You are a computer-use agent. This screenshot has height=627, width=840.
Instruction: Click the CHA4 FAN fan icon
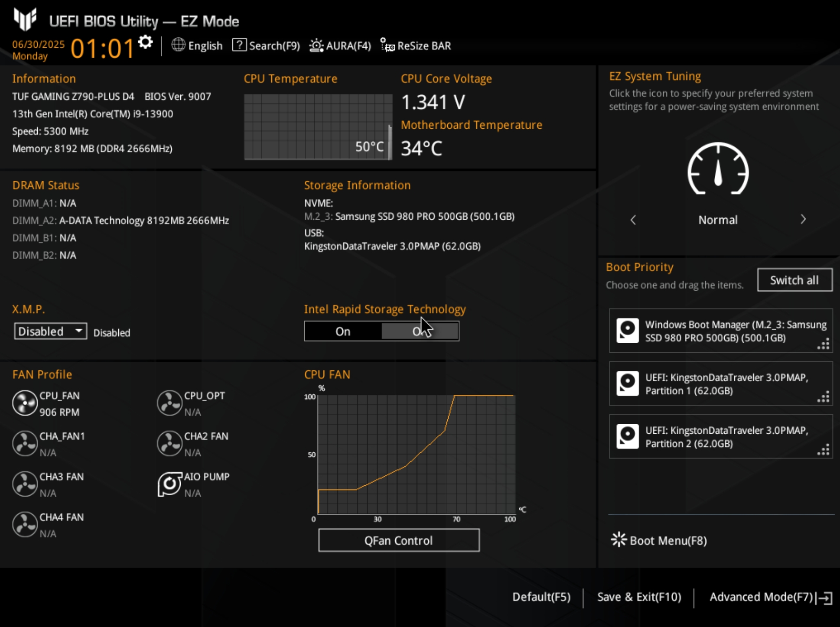tap(25, 524)
